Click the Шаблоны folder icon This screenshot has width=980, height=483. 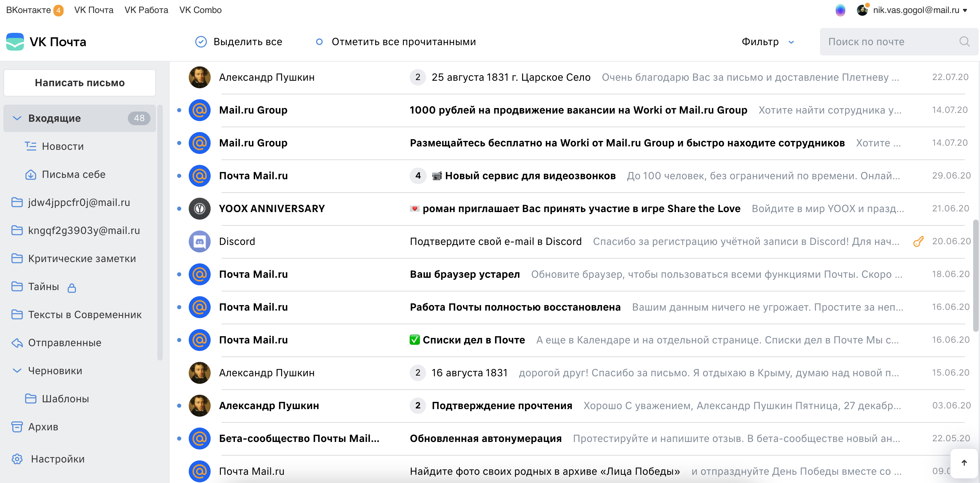[30, 399]
